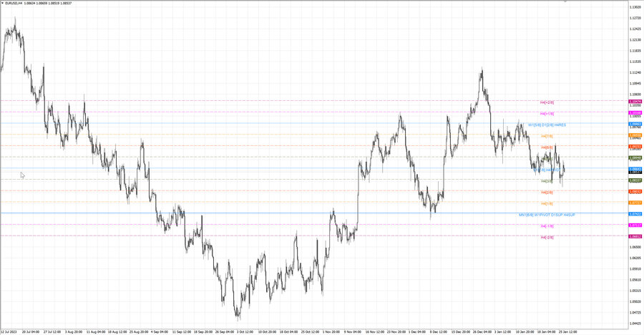Click the H4[-1/8] level label
The height and width of the screenshot is (335, 644).
tap(547, 226)
